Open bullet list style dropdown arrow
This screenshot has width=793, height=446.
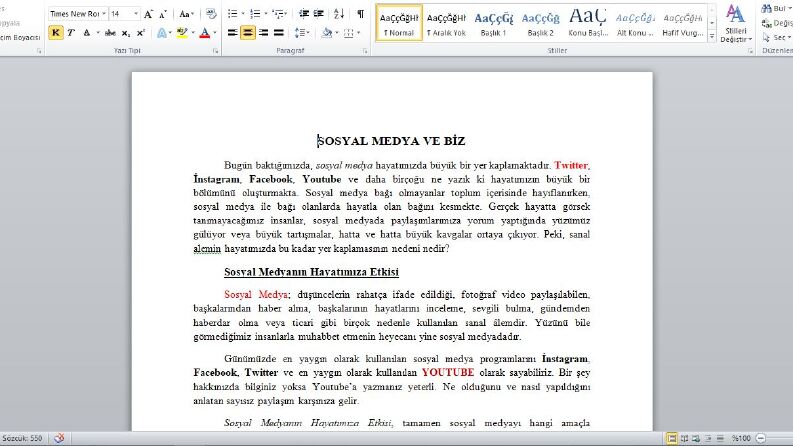click(x=243, y=14)
